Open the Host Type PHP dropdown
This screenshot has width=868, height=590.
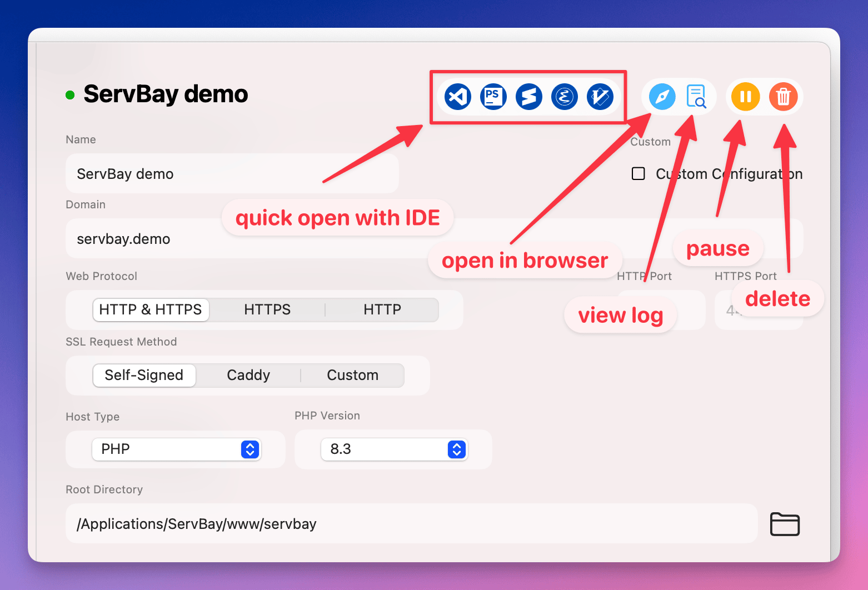[177, 449]
